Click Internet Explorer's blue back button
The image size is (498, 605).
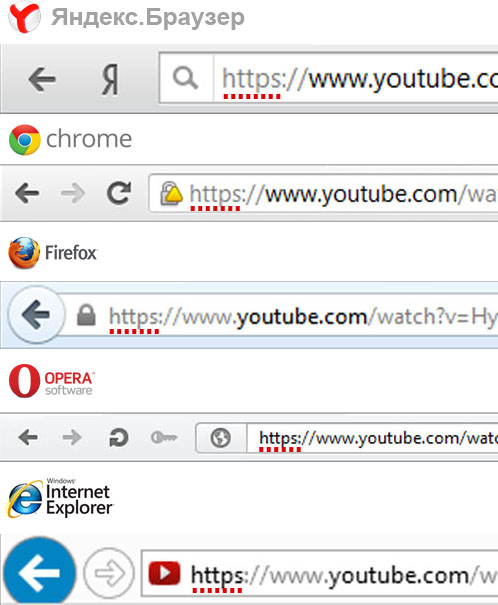[x=39, y=573]
